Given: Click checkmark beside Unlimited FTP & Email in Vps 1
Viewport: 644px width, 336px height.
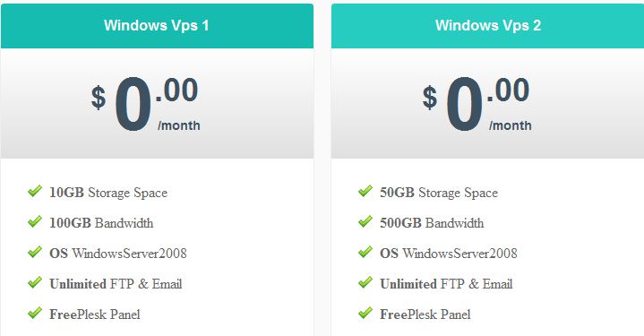Looking at the screenshot, I should coord(35,282).
